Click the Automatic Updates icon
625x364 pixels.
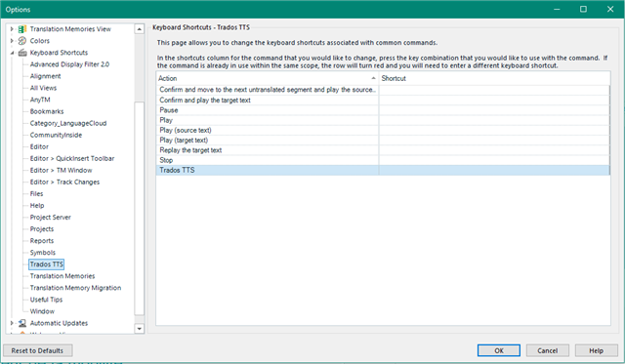click(22, 323)
